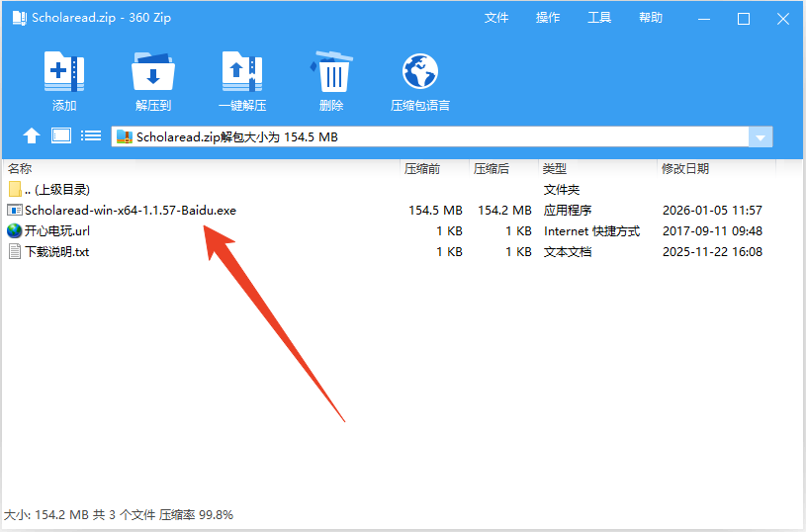Click the 154.5 MB size cell of the exe row
Screen dimensions: 806x532
435,211
